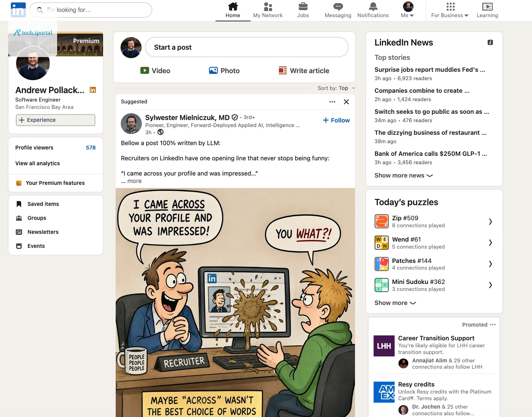532x417 pixels.
Task: Click the Patches #144 puzzle icon
Action: (x=382, y=264)
